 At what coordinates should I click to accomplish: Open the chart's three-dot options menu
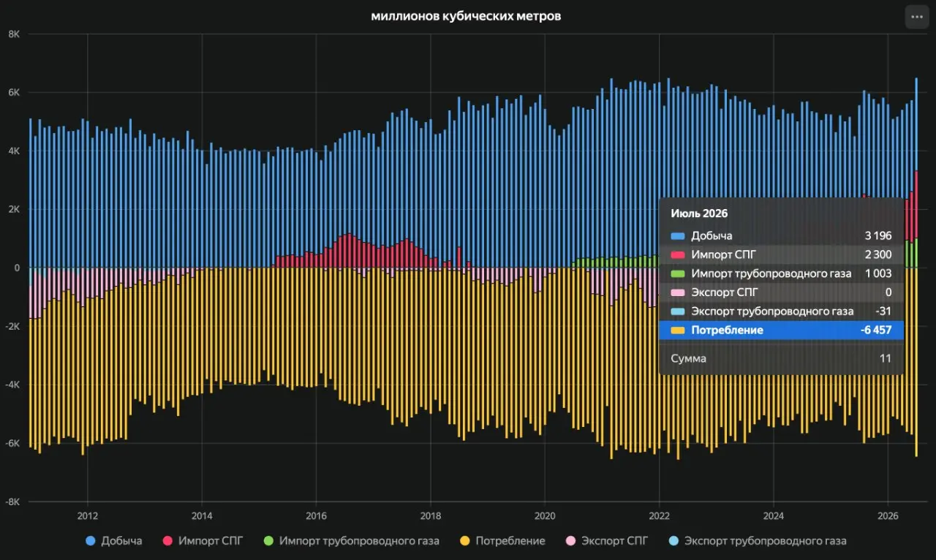click(917, 16)
